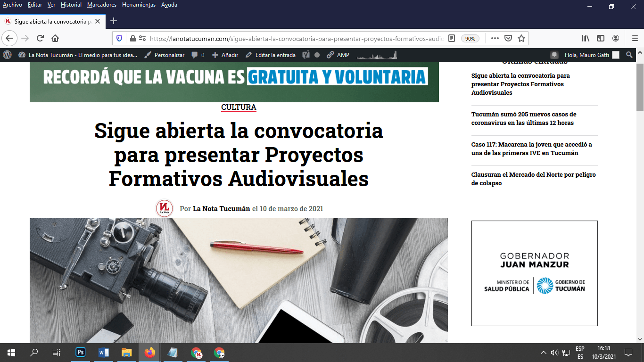Viewport: 644px width, 362px height.
Task: Click the WordPress logo in the admin bar
Action: coord(7,55)
